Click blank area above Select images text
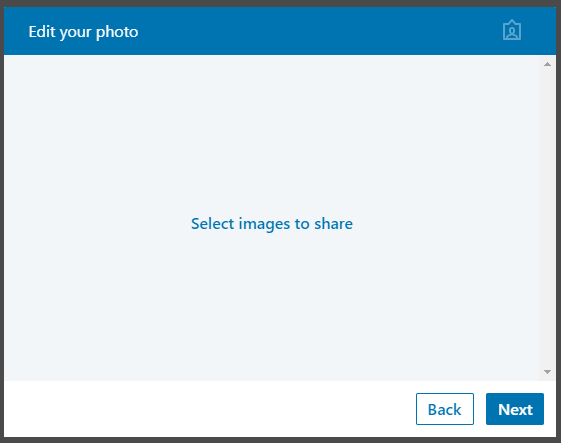The height and width of the screenshot is (443, 561). coord(272,135)
